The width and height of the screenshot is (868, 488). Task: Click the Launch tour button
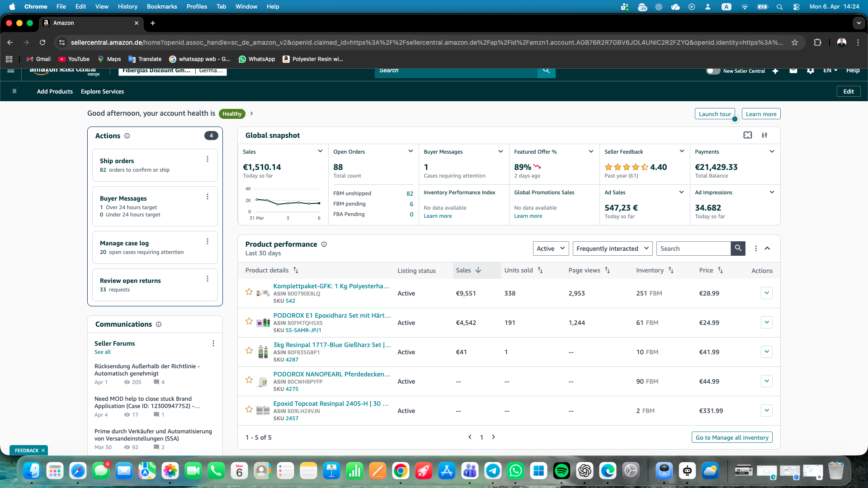[x=714, y=114]
